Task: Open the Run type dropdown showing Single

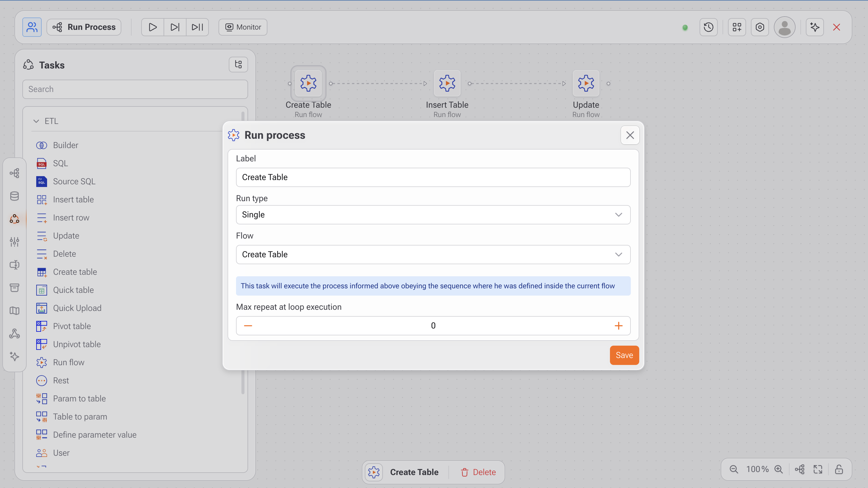Action: 433,214
